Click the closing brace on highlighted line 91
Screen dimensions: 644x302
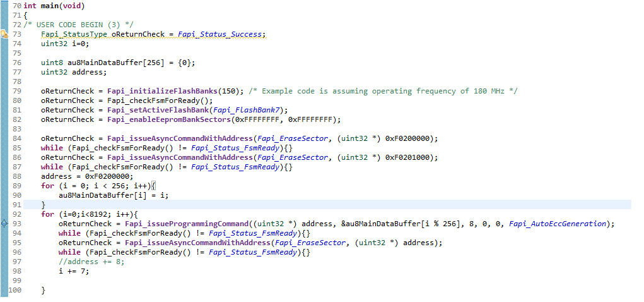pos(43,205)
